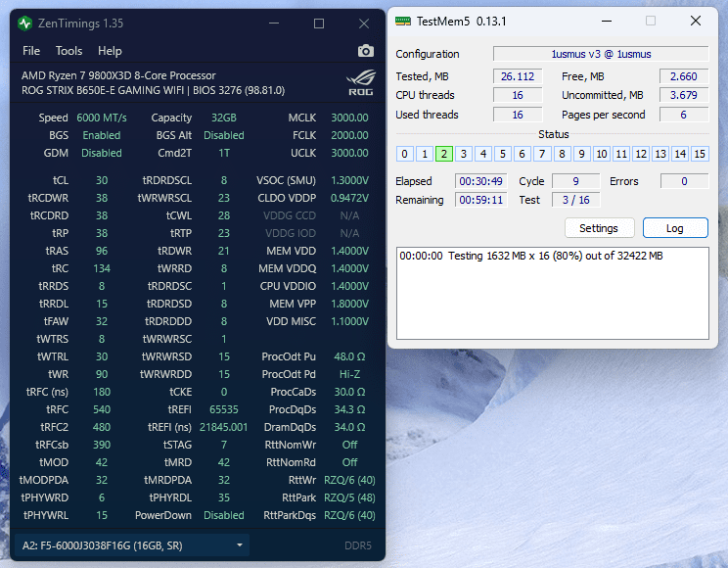
Task: Click the Uncommitted MB value 3.679
Action: (683, 95)
